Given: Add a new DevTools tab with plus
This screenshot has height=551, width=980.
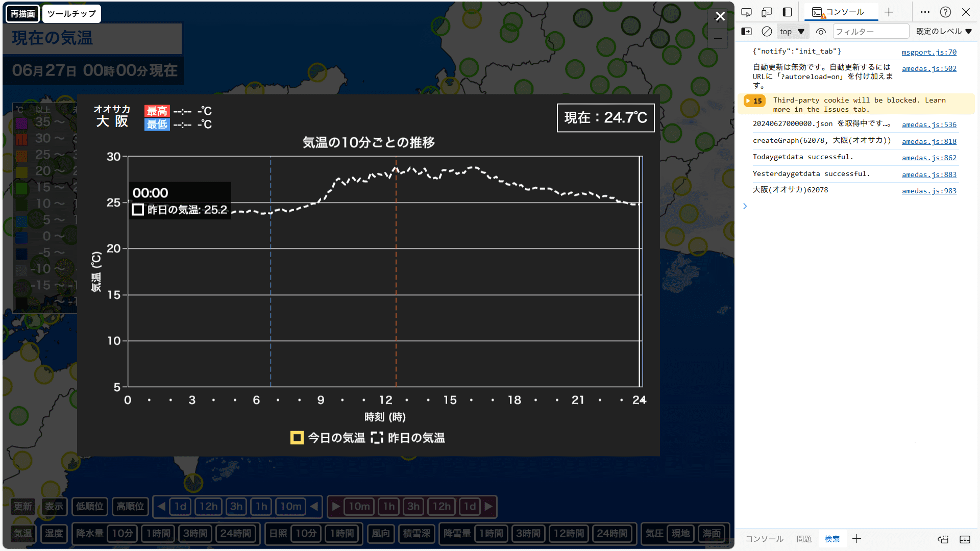Looking at the screenshot, I should point(889,12).
